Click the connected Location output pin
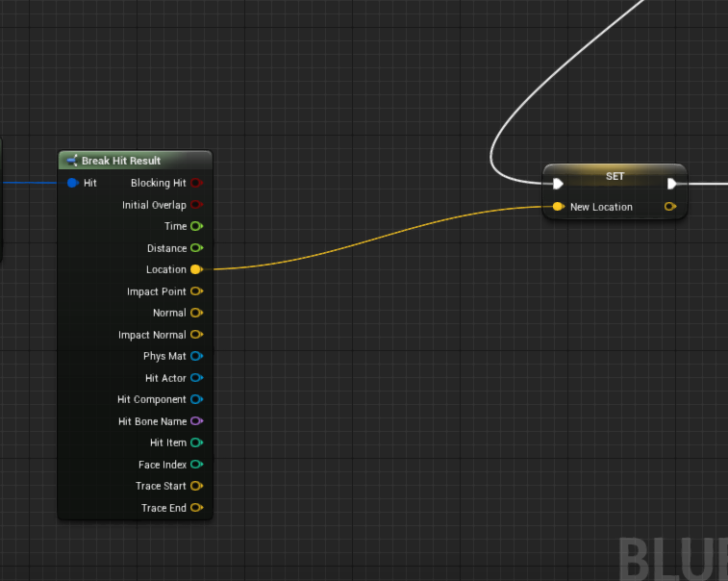This screenshot has height=581, width=728. [197, 269]
